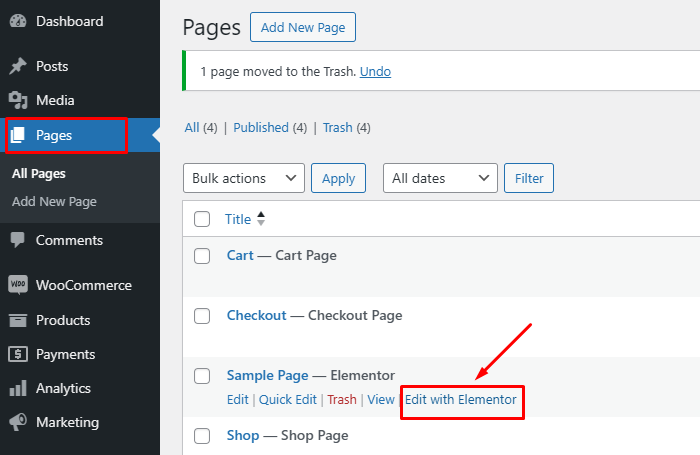
Task: Sort pages using Title column arrows
Action: click(262, 218)
